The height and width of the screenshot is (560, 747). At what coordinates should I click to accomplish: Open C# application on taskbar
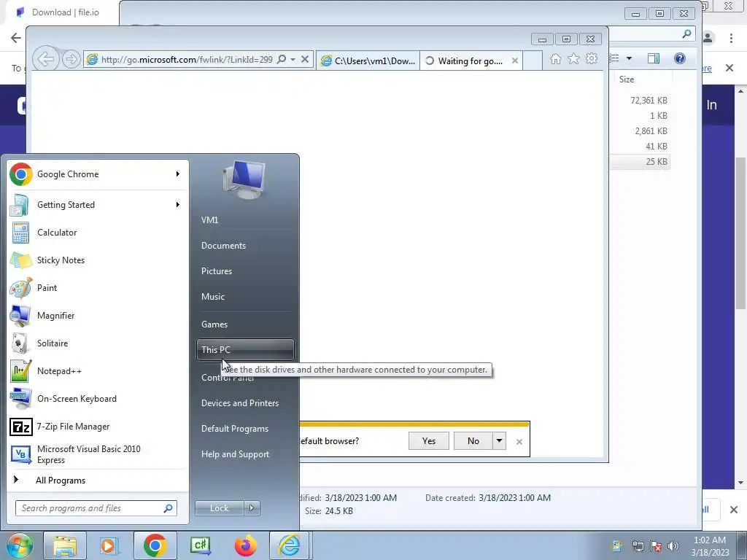200,545
